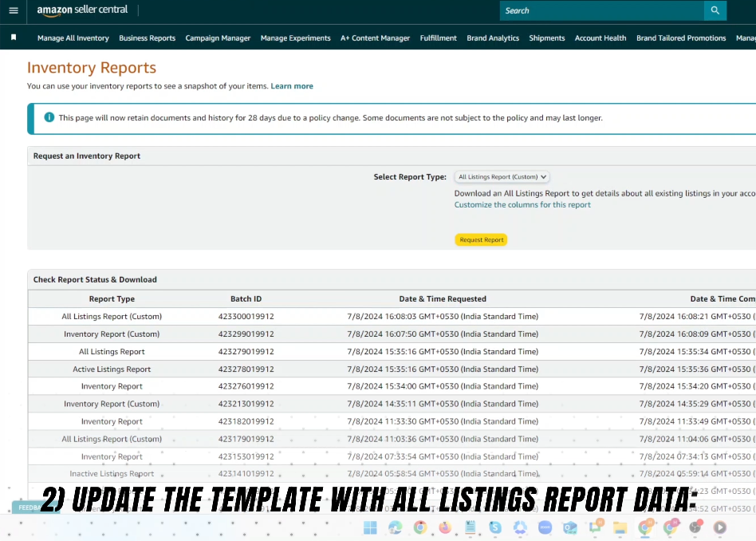756x541 pixels.
Task: Open Account Health
Action: [600, 38]
